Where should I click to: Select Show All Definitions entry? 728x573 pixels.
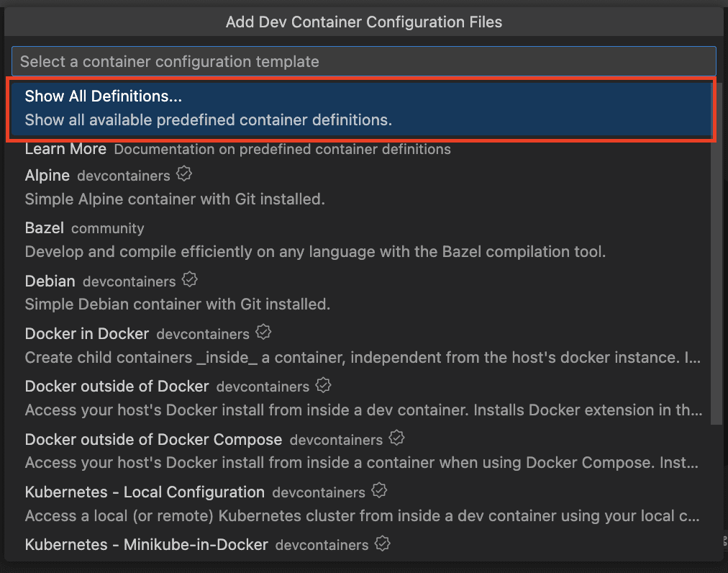click(360, 109)
